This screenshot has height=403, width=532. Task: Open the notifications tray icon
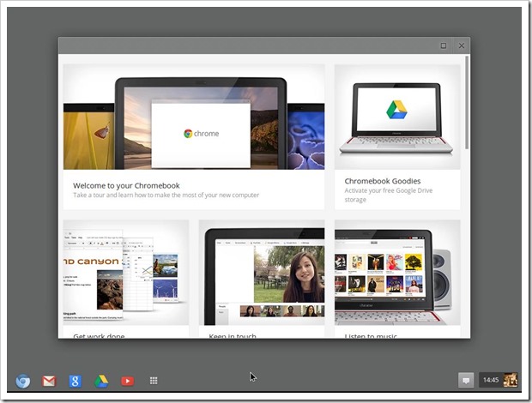(x=466, y=381)
